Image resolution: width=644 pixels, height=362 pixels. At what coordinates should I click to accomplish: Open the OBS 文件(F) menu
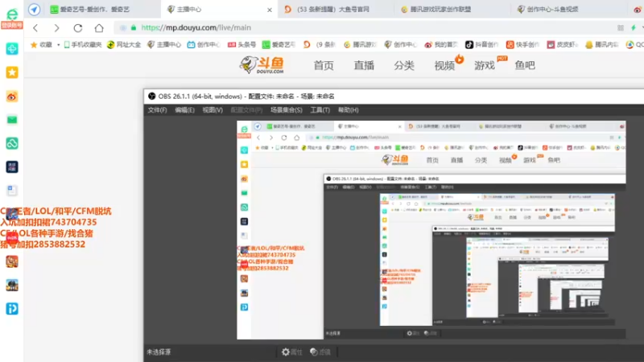(157, 110)
